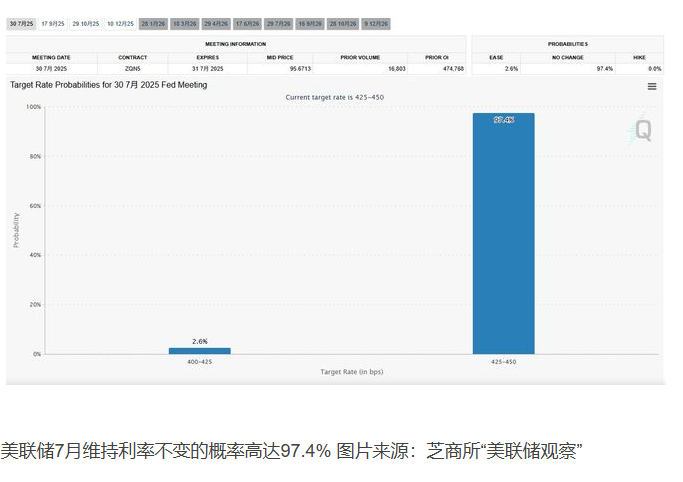The width and height of the screenshot is (683, 482).
Task: Select the 30 7月25 meeting tab
Action: (x=22, y=23)
